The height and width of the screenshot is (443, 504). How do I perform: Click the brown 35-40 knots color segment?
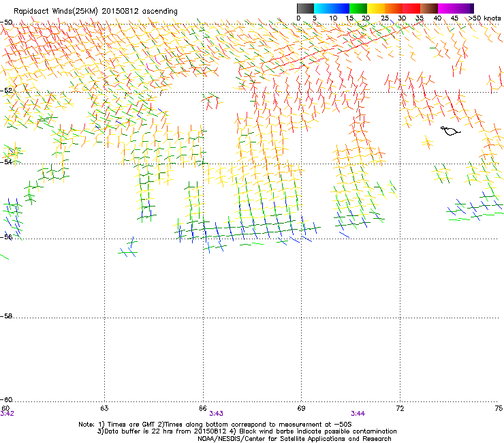pos(429,8)
